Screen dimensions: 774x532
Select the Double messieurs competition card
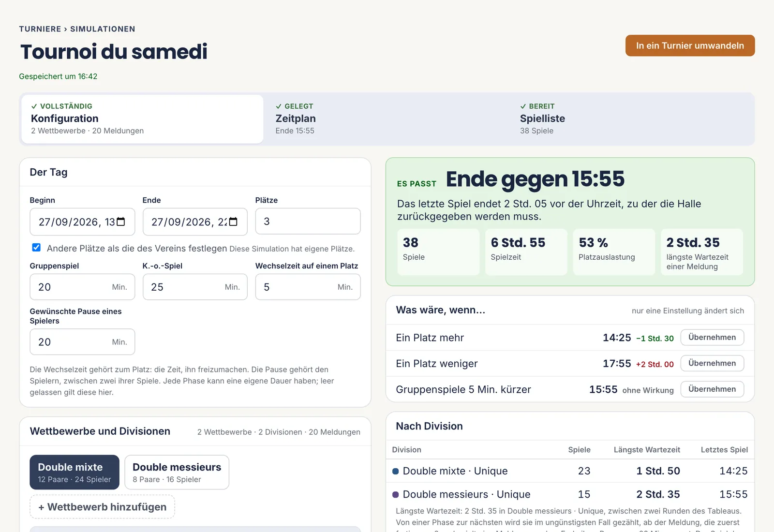[177, 472]
